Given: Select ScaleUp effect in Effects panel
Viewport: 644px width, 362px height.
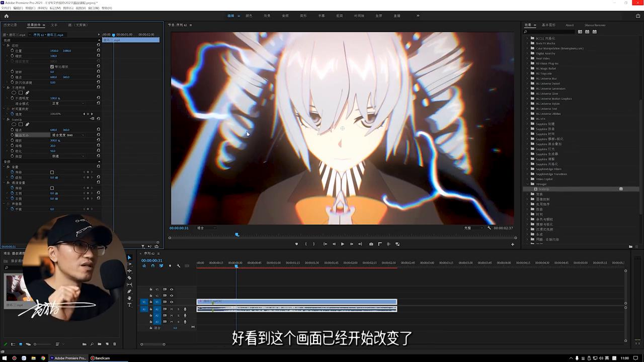Looking at the screenshot, I should [543, 189].
